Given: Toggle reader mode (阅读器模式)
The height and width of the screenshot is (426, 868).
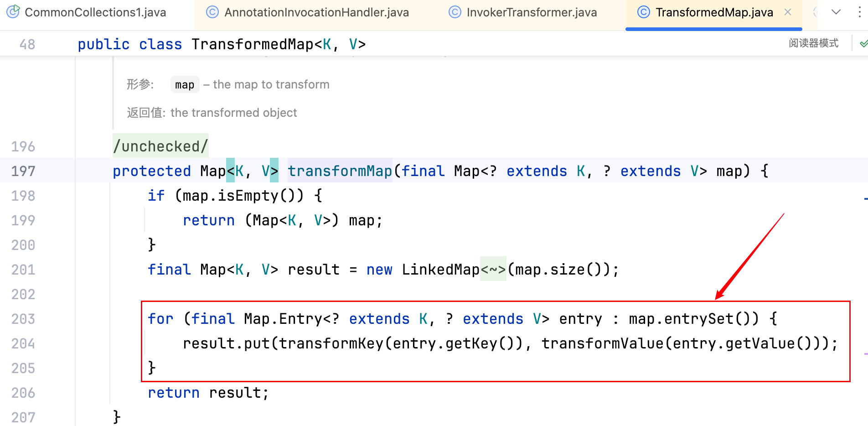Looking at the screenshot, I should pyautogui.click(x=813, y=43).
